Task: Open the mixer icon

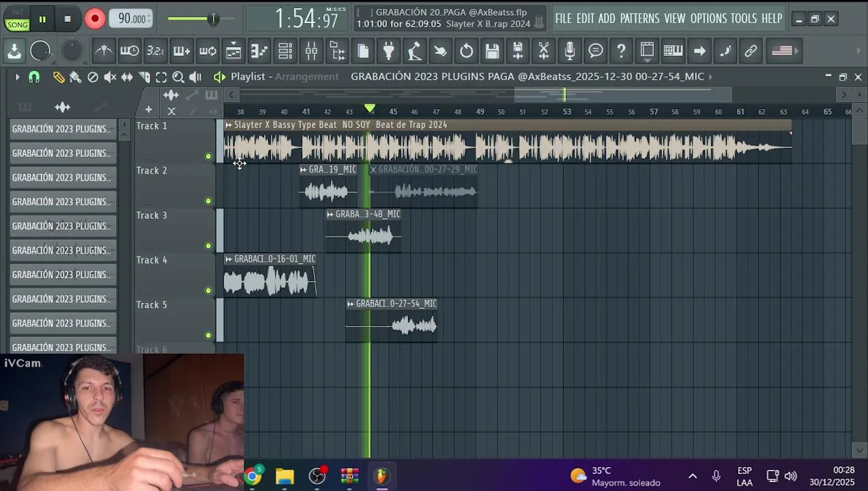Action: (x=311, y=50)
